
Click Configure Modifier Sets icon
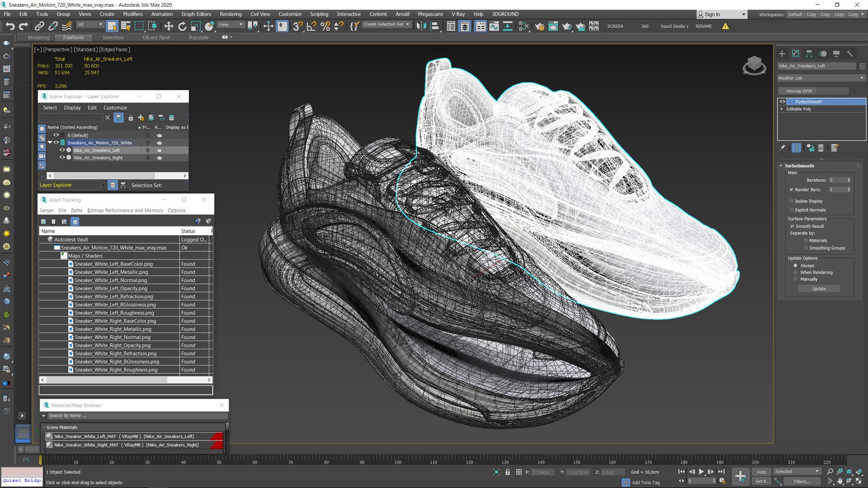click(835, 148)
